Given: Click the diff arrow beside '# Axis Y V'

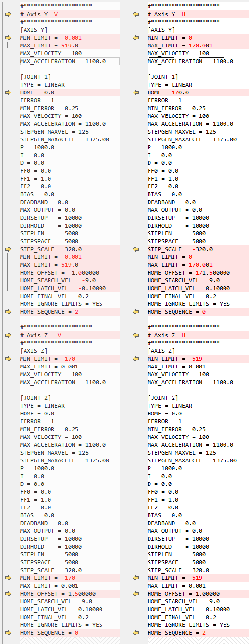Looking at the screenshot, I should click(x=8, y=14).
